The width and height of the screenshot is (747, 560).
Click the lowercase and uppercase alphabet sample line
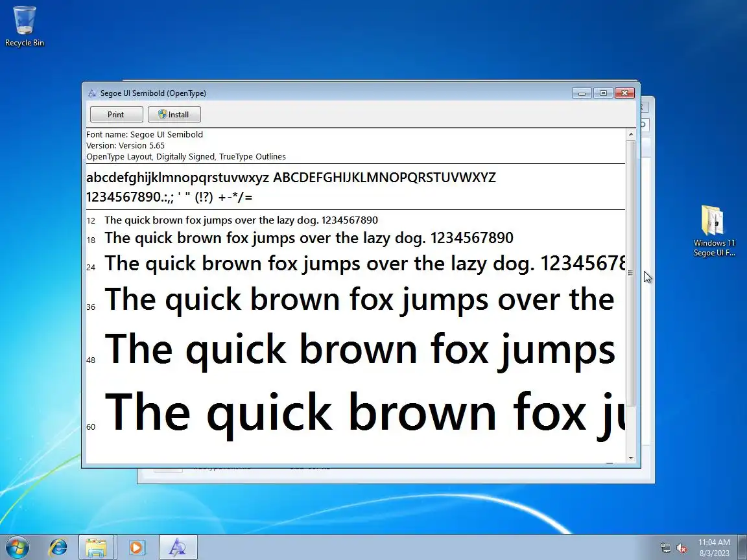click(x=291, y=178)
